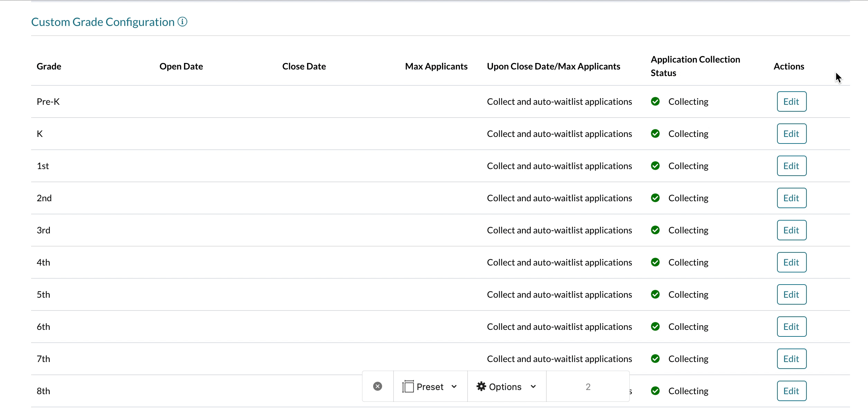Click green check status icon for 8th grade

coord(655,391)
